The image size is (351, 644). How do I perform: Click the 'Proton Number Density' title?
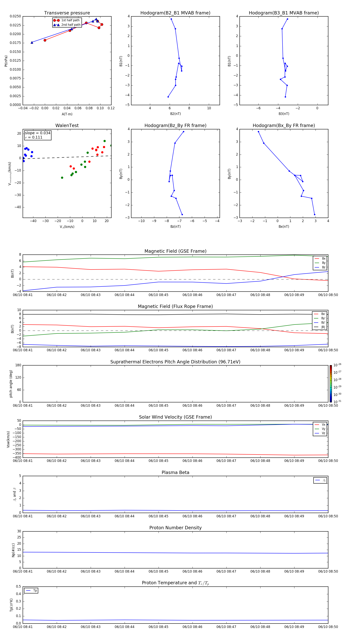[x=175, y=528]
